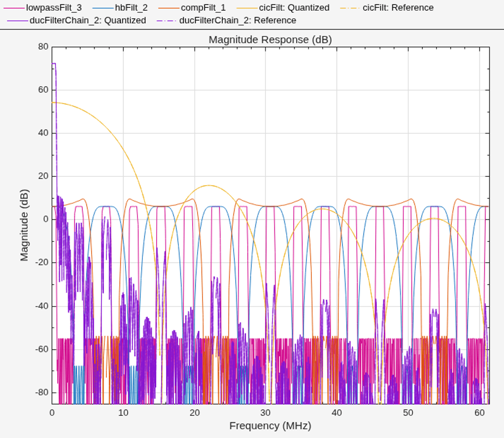The image size is (504, 438).
Task: Click ducFilterChain_2: Reference dashed line sample
Action: coord(167,21)
